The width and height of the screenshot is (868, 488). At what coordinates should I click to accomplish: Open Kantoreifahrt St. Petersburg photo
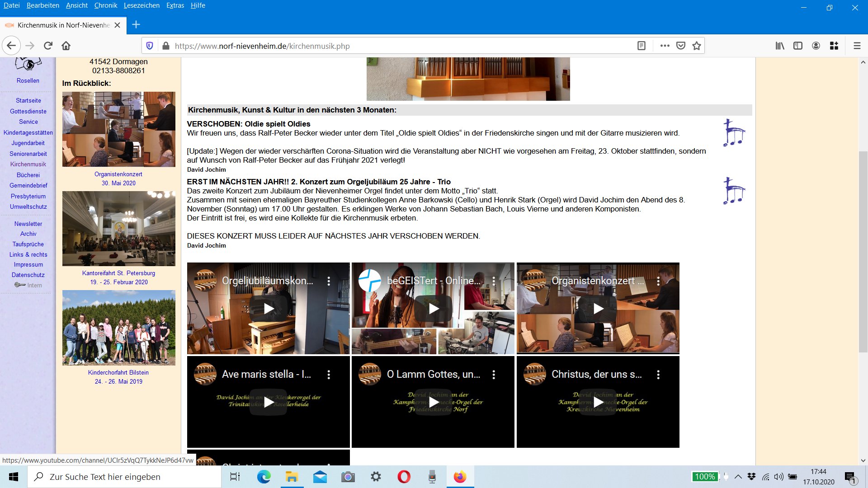click(119, 228)
